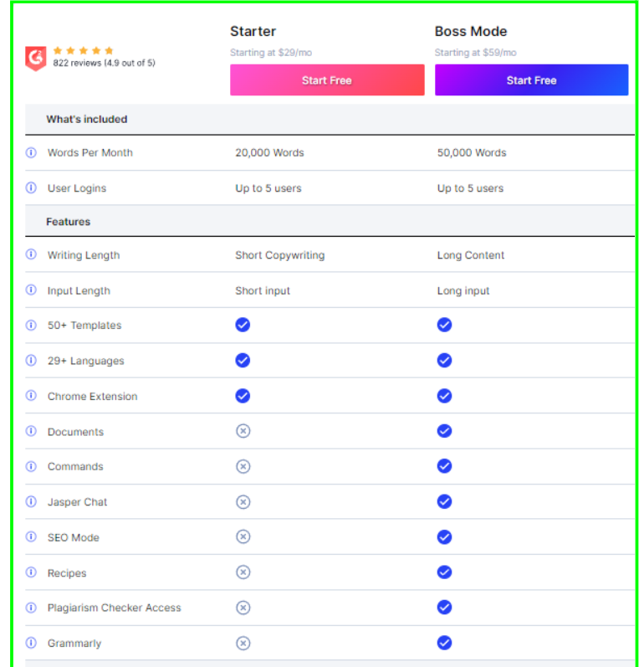Click info icon beside Grammarly
Screen dimensions: 644x667
point(31,643)
